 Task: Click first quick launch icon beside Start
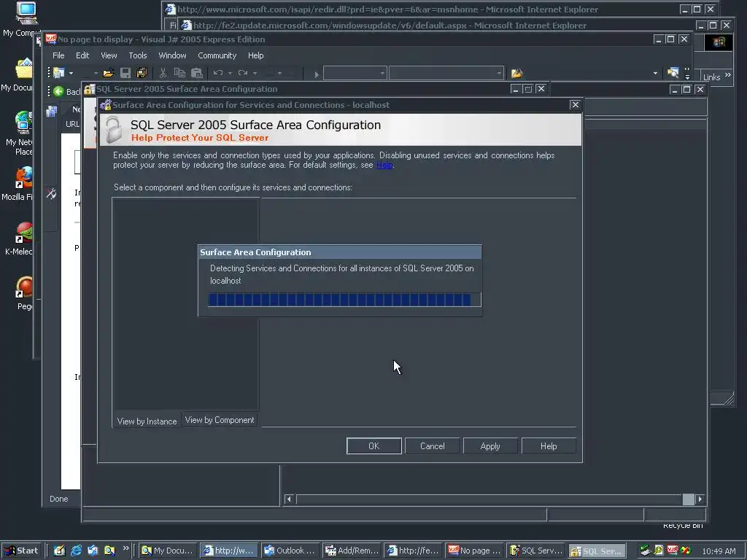[60, 551]
